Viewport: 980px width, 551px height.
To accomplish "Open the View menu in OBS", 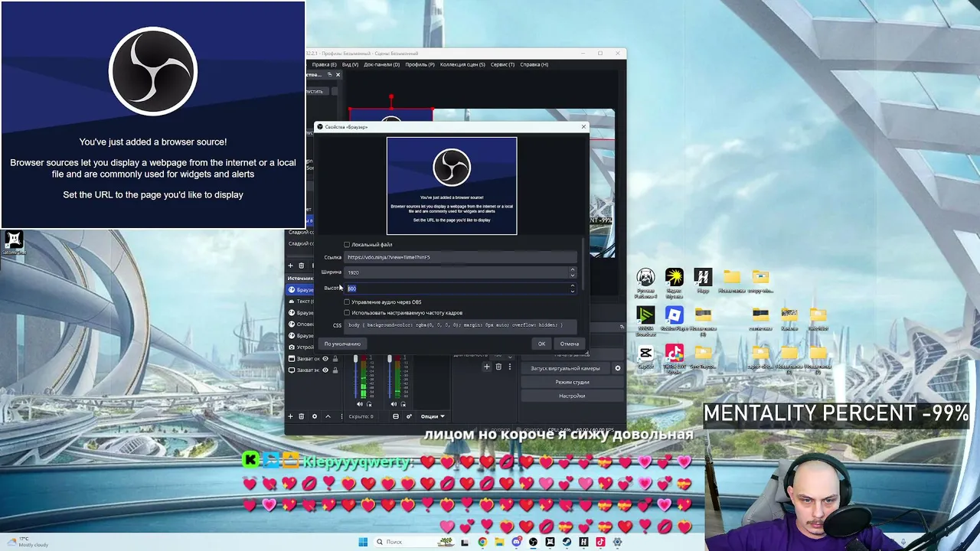I will point(351,64).
